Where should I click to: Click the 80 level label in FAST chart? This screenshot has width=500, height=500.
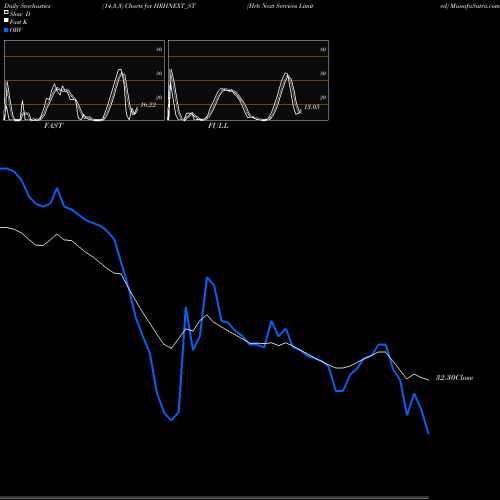(159, 49)
